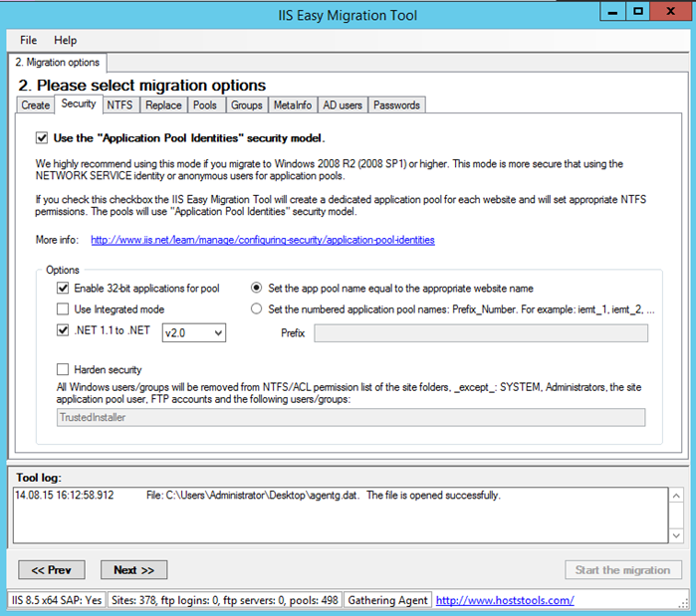This screenshot has height=616, width=696.
Task: Open the File menu
Action: click(x=29, y=41)
